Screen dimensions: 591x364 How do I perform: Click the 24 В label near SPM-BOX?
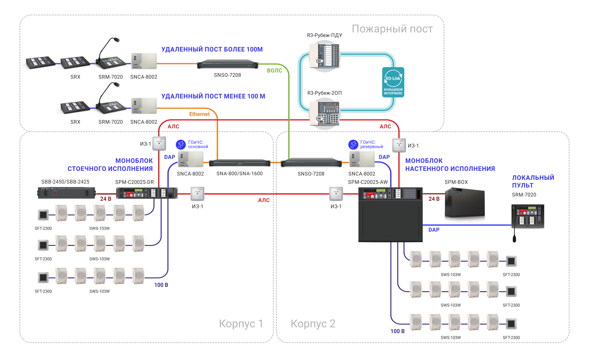click(434, 199)
